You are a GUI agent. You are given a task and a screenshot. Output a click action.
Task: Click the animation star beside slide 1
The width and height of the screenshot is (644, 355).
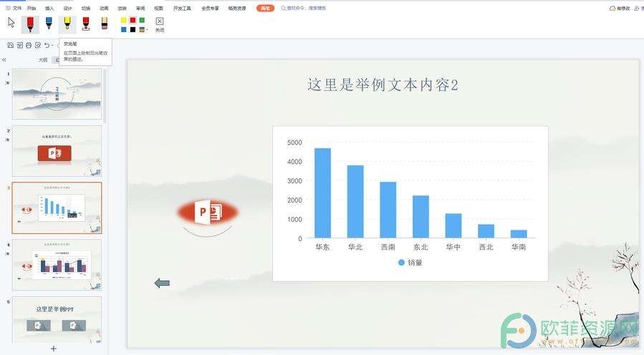(x=8, y=83)
